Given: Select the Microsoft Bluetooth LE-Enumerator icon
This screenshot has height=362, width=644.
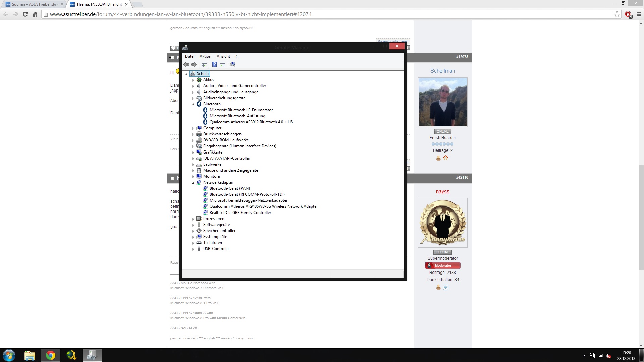Looking at the screenshot, I should [205, 110].
